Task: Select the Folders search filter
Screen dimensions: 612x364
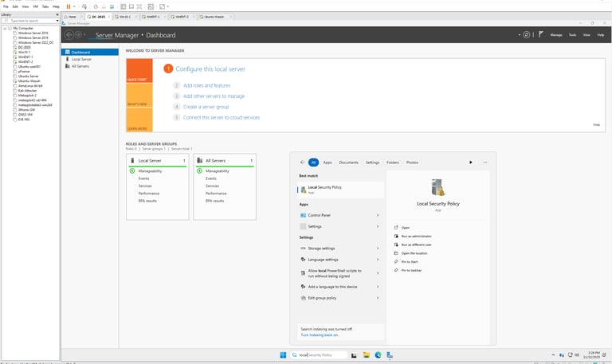Action: coord(393,162)
